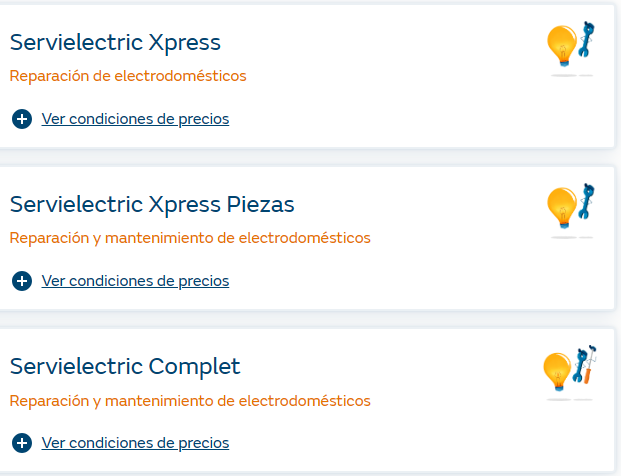
Task: Click the lightbulb in Servielectric Complet icon
Action: pyautogui.click(x=557, y=371)
